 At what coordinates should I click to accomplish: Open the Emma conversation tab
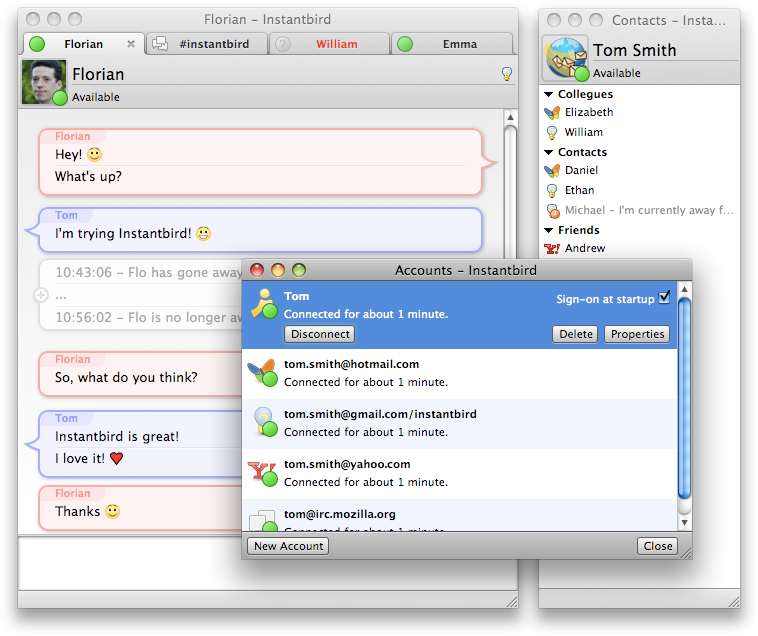tap(452, 44)
